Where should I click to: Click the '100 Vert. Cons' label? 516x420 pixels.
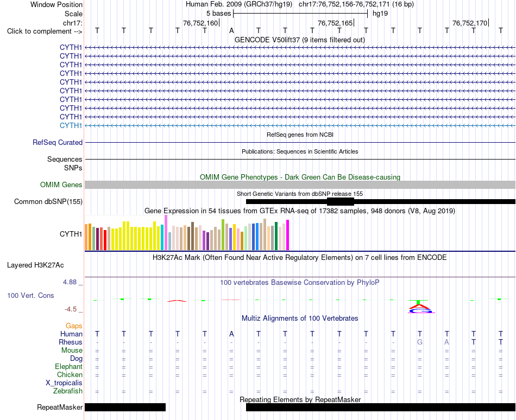(x=30, y=295)
